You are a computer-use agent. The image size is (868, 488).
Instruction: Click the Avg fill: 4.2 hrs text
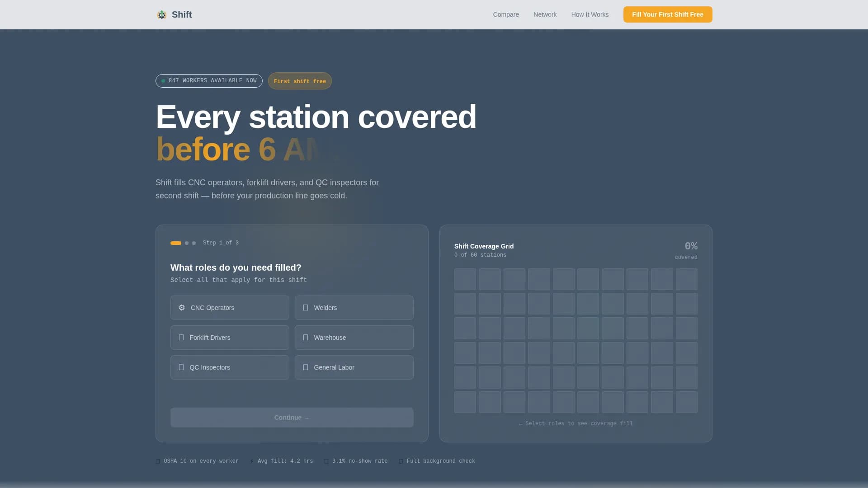pos(285,461)
